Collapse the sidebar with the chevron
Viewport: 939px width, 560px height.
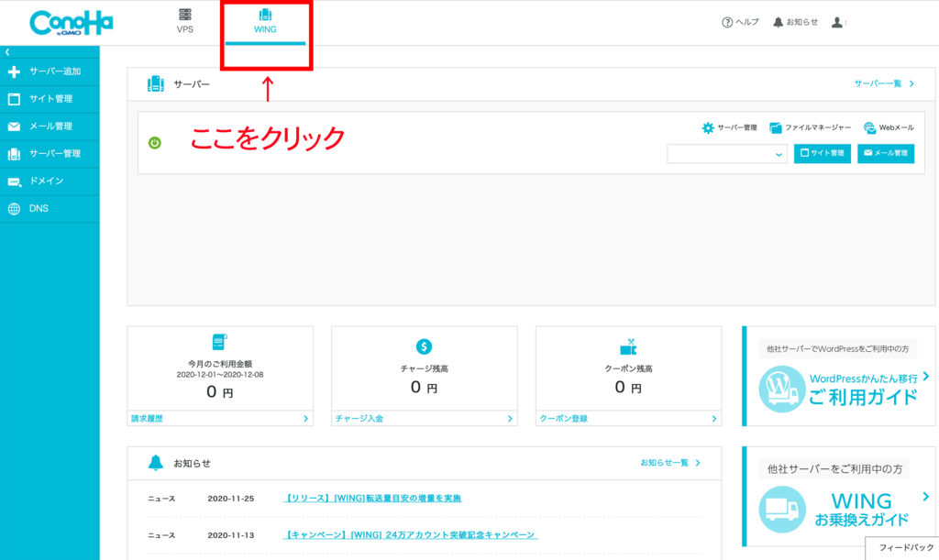[7, 52]
